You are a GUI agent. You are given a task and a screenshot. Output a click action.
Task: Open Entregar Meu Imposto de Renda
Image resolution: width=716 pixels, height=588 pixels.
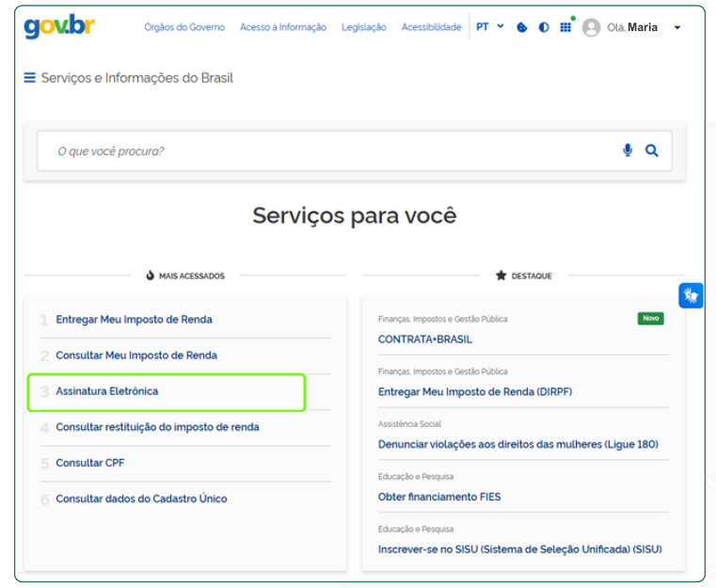coord(134,320)
